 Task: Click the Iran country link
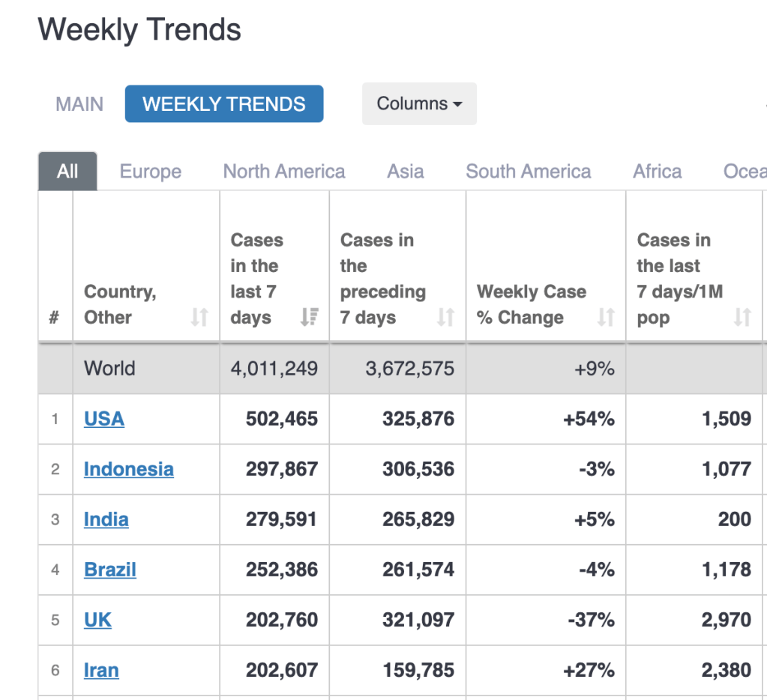pos(101,670)
